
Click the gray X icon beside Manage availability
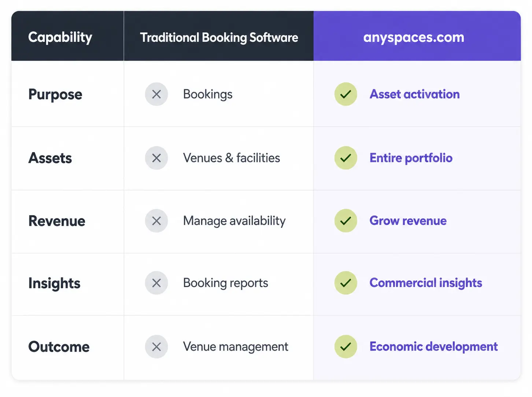point(156,221)
